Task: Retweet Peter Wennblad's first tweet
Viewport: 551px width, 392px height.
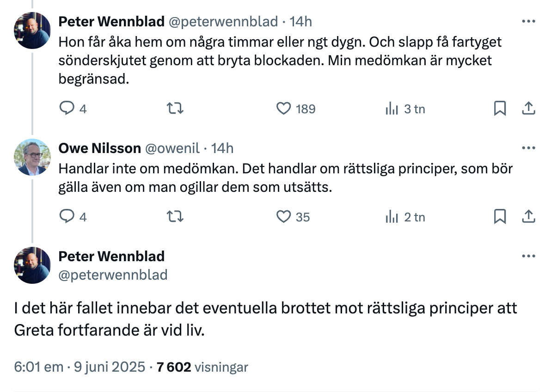Action: [x=175, y=108]
